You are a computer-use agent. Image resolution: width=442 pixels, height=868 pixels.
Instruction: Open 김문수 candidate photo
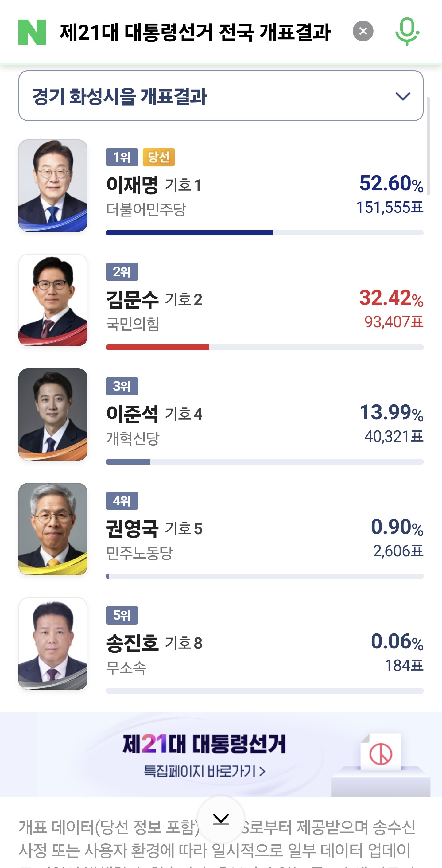click(53, 300)
